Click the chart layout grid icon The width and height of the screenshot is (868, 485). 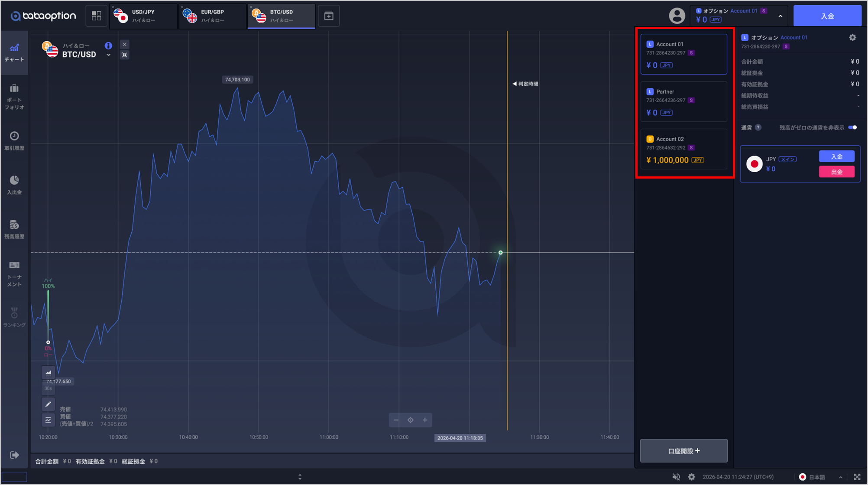96,16
